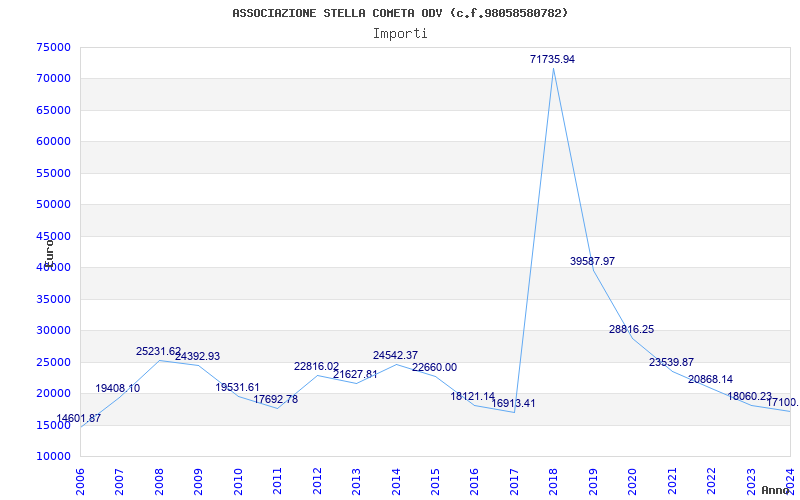
Task: Select the data label 18121.14
Action: point(472,396)
